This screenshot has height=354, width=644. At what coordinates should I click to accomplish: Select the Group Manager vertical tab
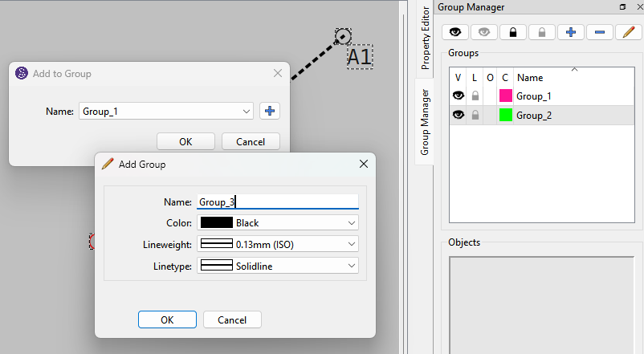[425, 122]
